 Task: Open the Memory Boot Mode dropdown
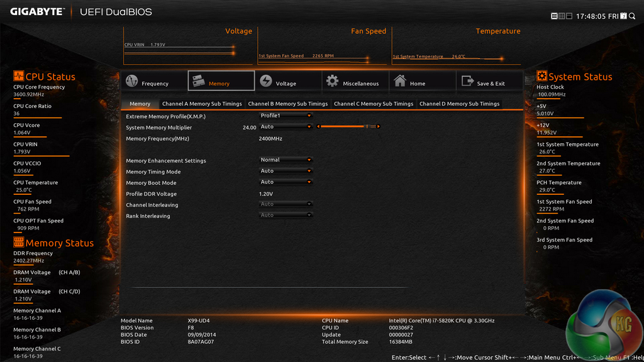(286, 182)
